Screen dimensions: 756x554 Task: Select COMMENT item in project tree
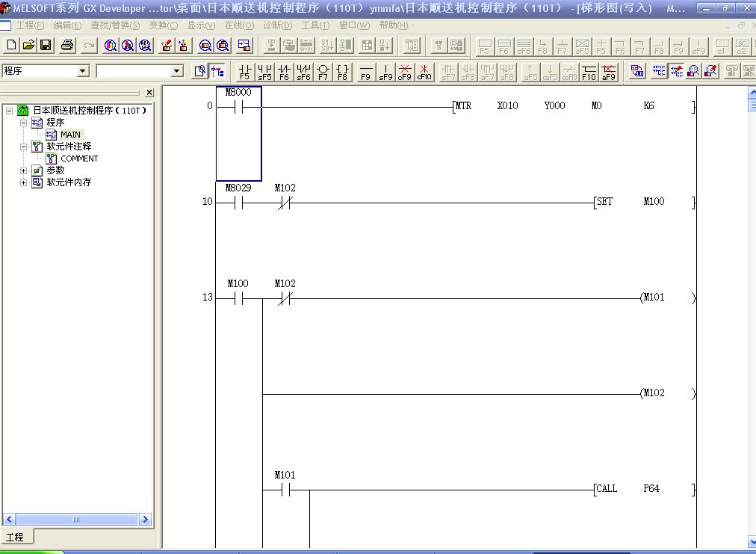(78, 158)
